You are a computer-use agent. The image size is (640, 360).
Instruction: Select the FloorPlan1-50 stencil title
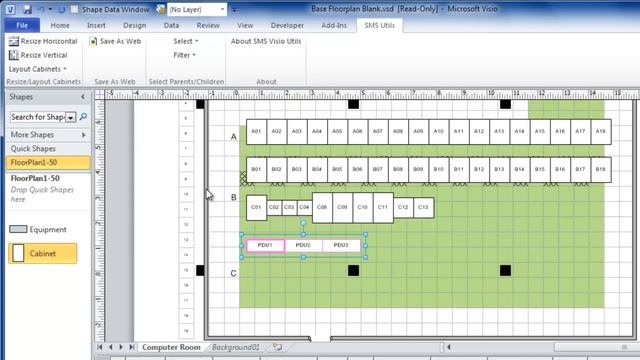pos(48,162)
